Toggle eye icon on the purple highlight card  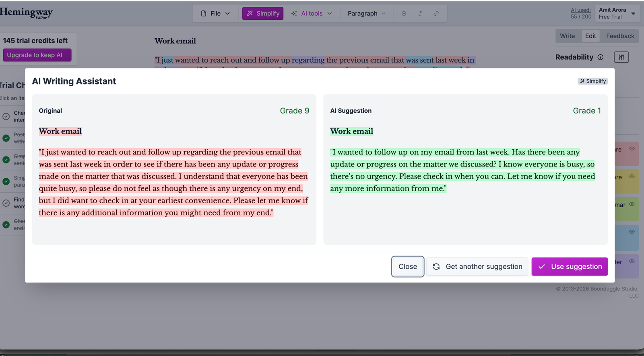pyautogui.click(x=632, y=261)
